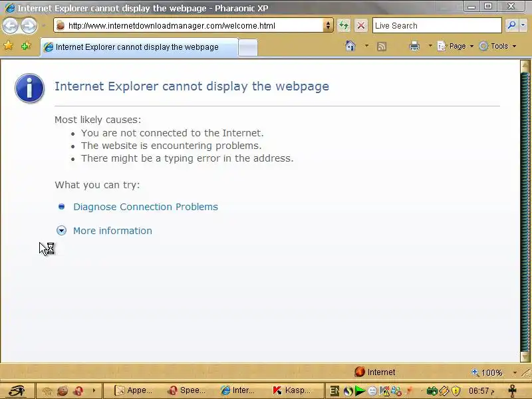Open search provider options dropdown
The width and height of the screenshot is (532, 399).
coord(523,25)
